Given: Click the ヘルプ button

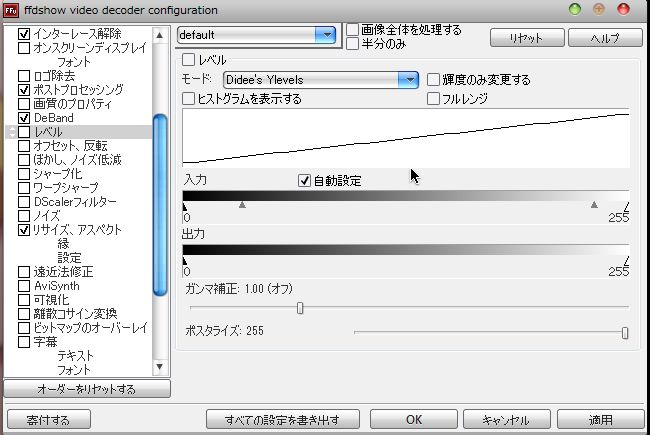Looking at the screenshot, I should [x=605, y=38].
